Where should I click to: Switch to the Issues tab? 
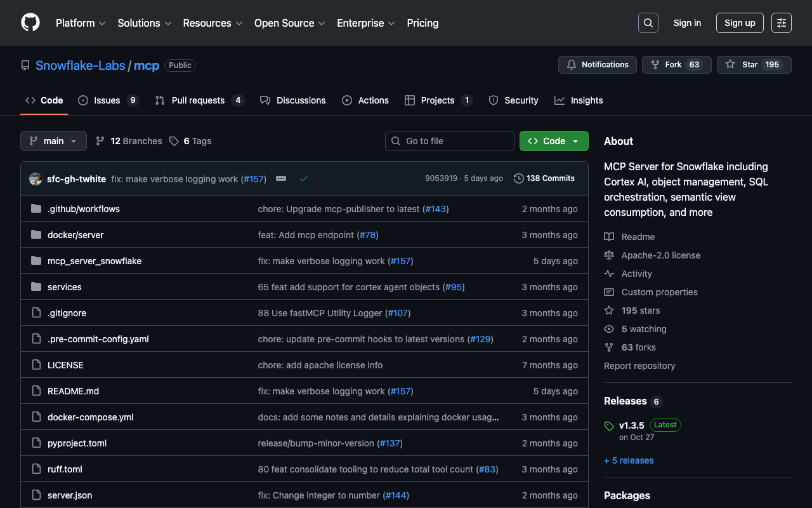click(107, 100)
